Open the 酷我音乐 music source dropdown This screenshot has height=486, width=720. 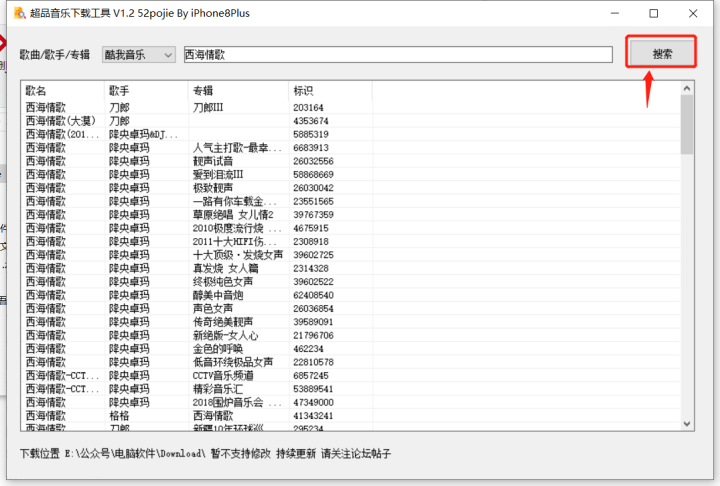[139, 55]
